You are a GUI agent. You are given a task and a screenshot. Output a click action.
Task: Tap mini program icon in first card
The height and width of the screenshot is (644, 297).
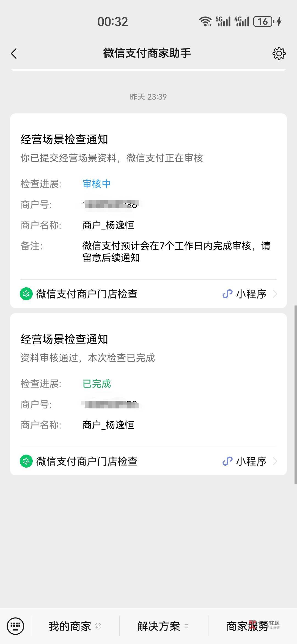pyautogui.click(x=227, y=294)
